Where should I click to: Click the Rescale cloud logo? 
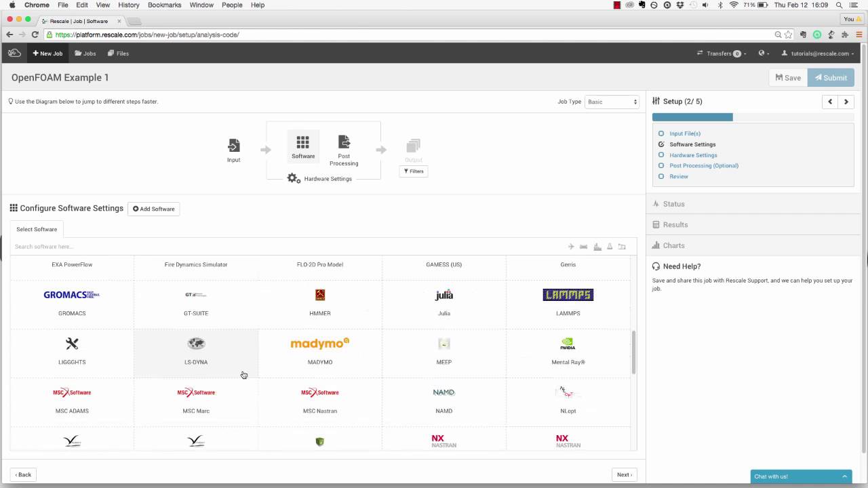pyautogui.click(x=14, y=53)
